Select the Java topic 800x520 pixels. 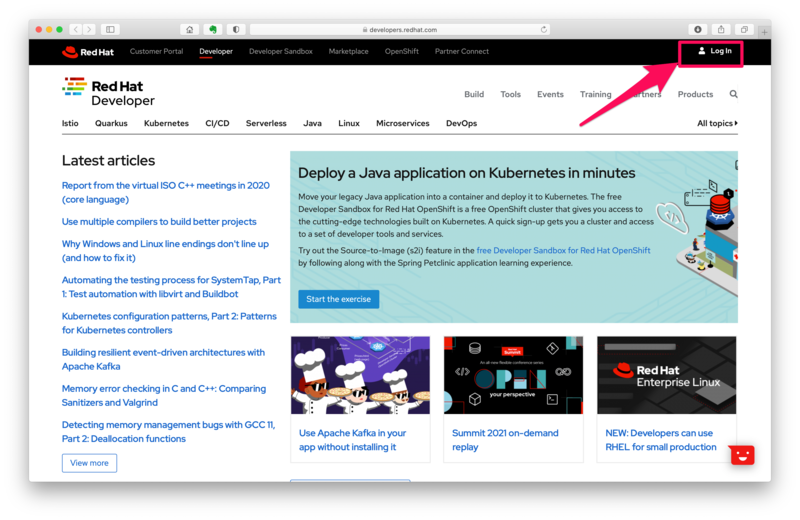[312, 123]
